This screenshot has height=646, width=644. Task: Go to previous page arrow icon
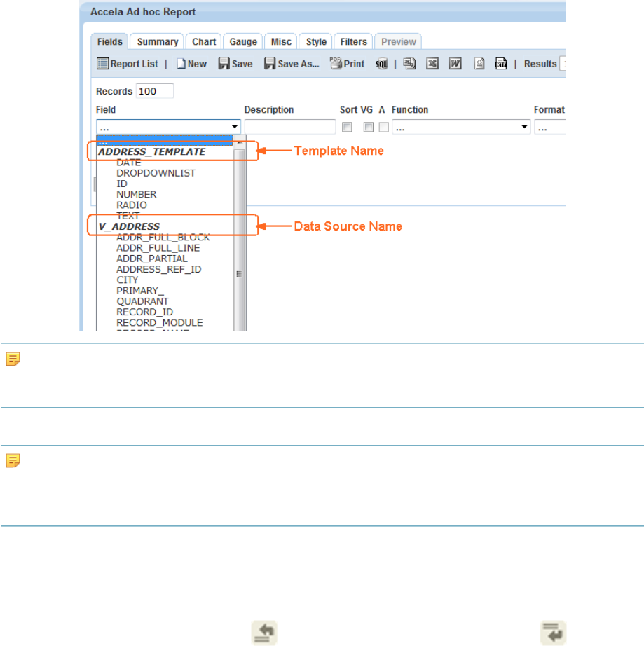click(264, 633)
